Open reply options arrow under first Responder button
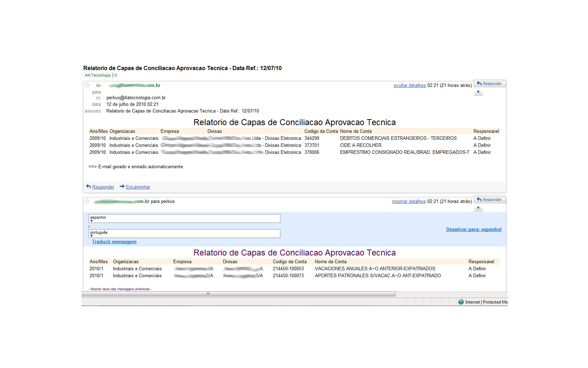 pyautogui.click(x=478, y=92)
